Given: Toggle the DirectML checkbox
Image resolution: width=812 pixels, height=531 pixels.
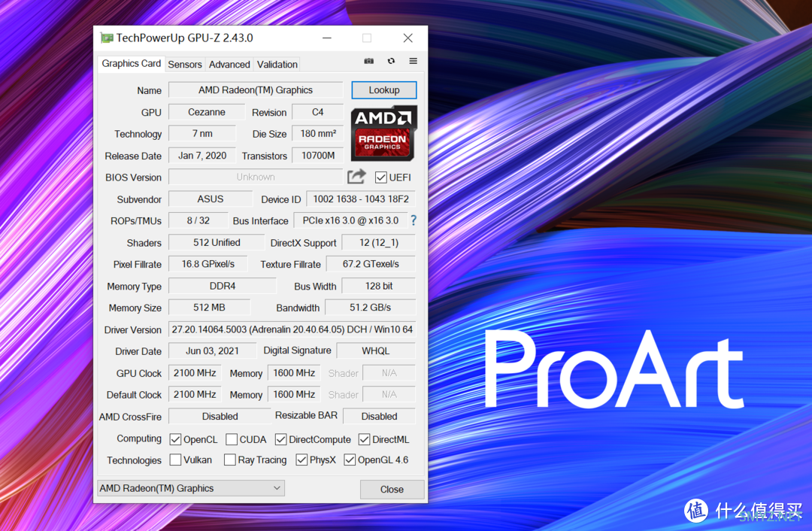Looking at the screenshot, I should tap(364, 439).
